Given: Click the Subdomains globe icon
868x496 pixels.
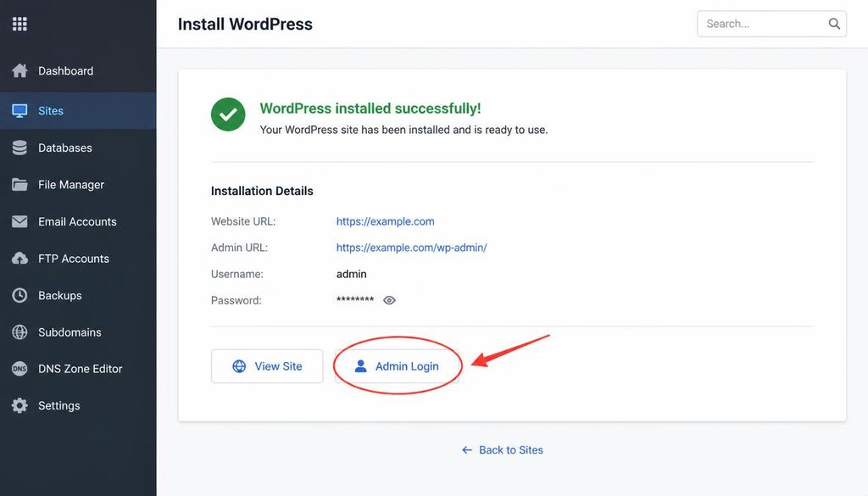Looking at the screenshot, I should (19, 332).
